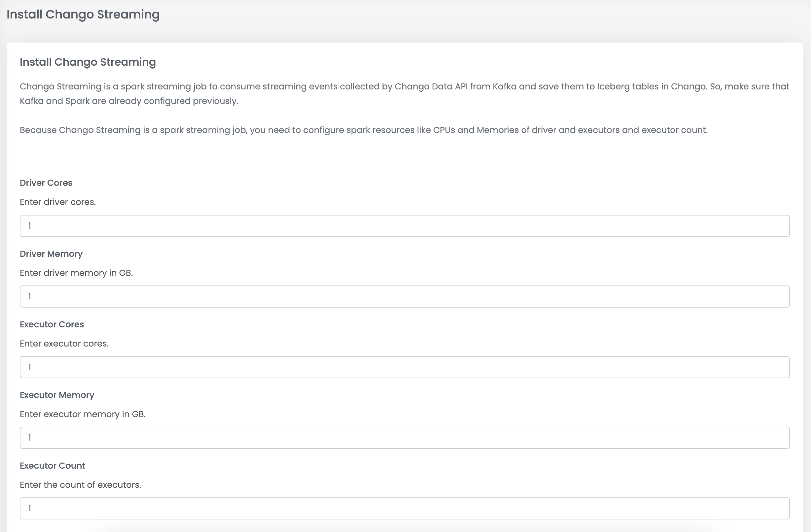The height and width of the screenshot is (532, 811).
Task: Click the Executor Memory input field
Action: [405, 438]
